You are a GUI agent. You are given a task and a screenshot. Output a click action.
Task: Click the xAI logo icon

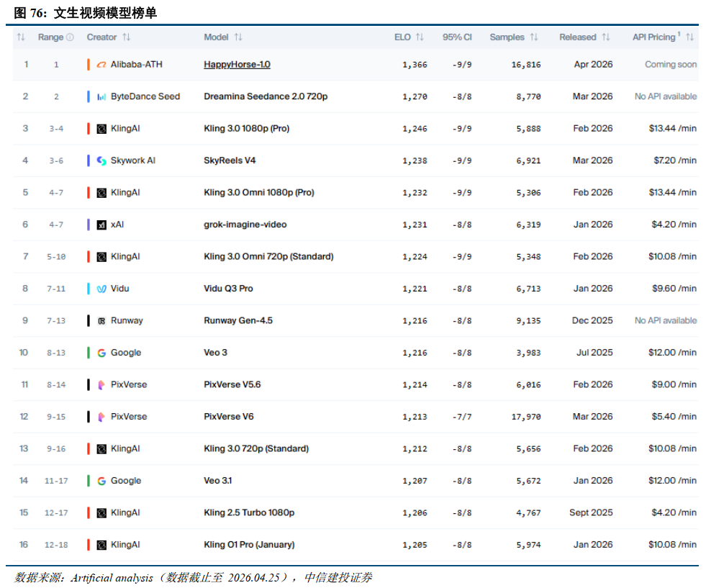coord(101,225)
